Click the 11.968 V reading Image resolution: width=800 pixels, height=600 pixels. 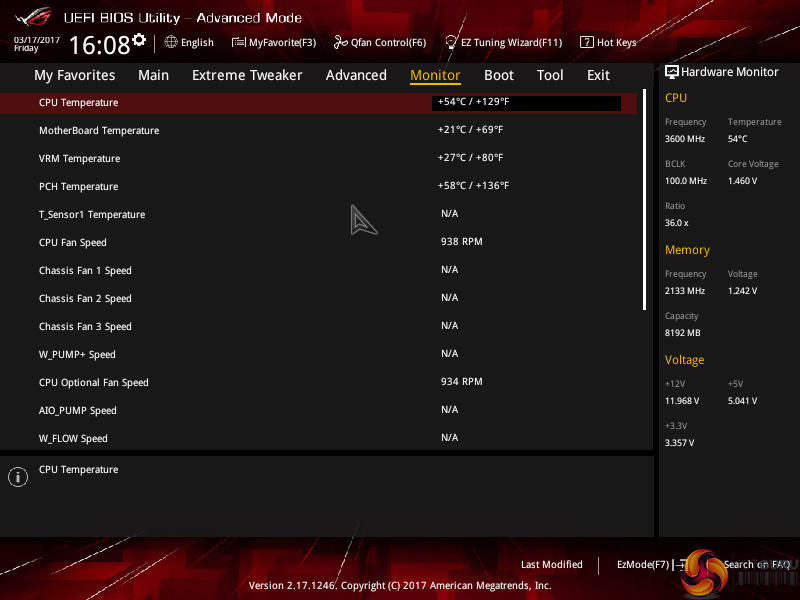[x=682, y=401]
